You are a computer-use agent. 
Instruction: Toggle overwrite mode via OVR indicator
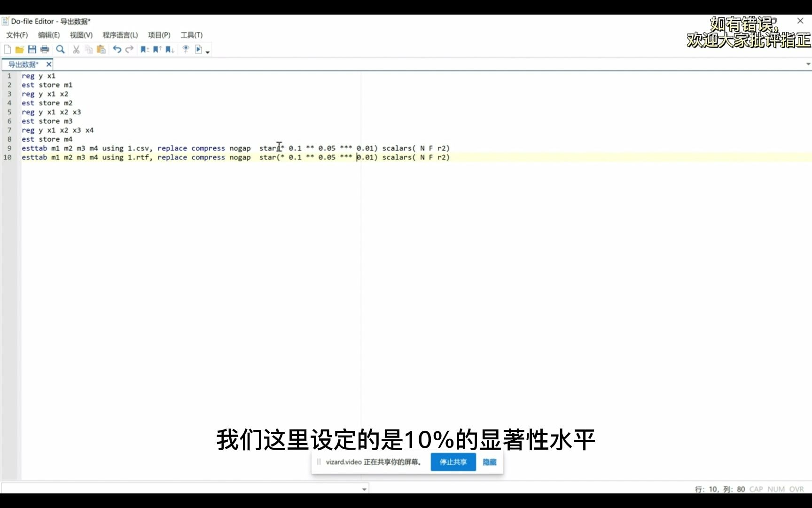click(x=796, y=489)
